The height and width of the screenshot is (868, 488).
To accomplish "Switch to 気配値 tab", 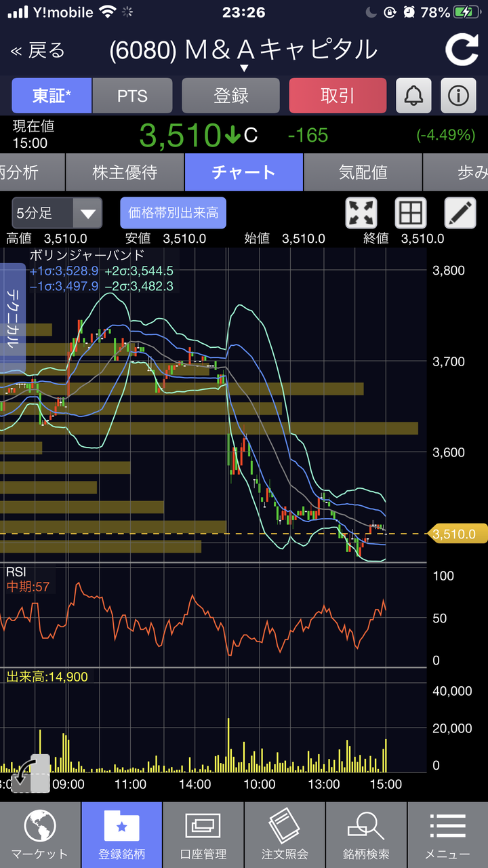I will 363,172.
